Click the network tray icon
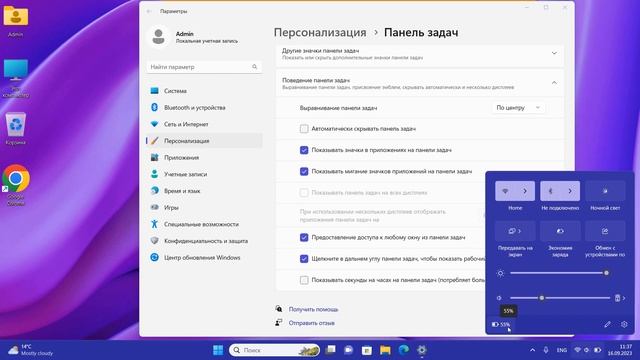This screenshot has height=360, width=640. tap(577, 350)
